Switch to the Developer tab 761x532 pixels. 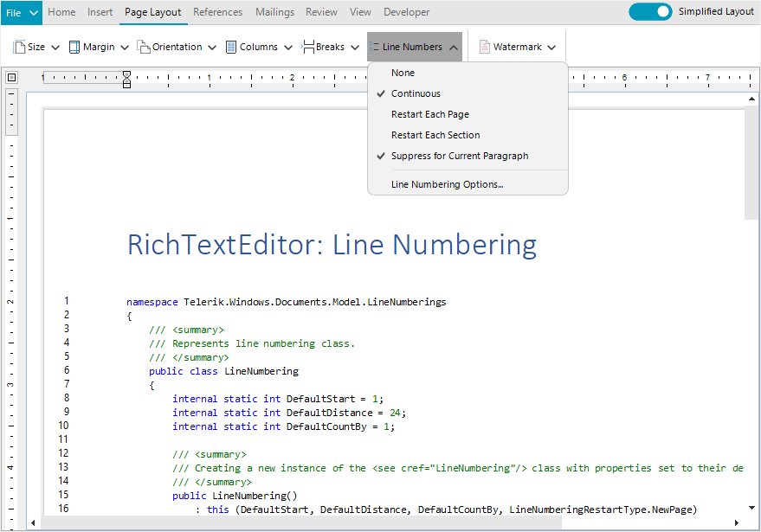pyautogui.click(x=407, y=12)
